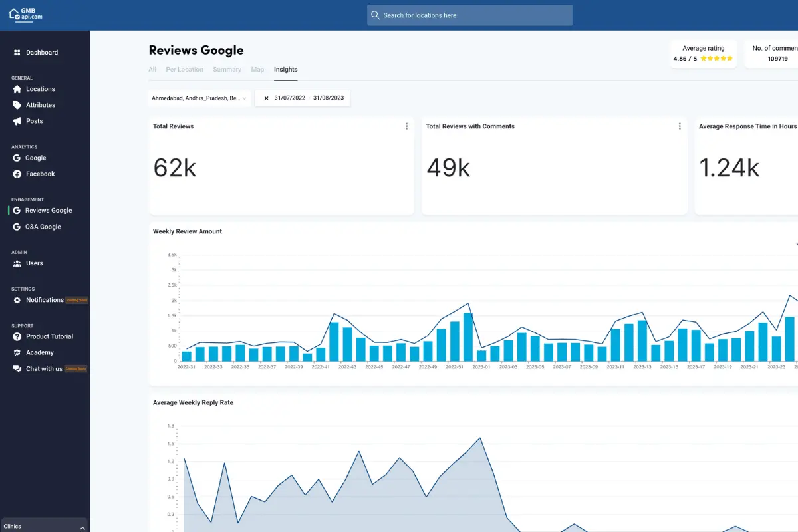The width and height of the screenshot is (798, 532).
Task: Open Users admin page
Action: point(35,263)
